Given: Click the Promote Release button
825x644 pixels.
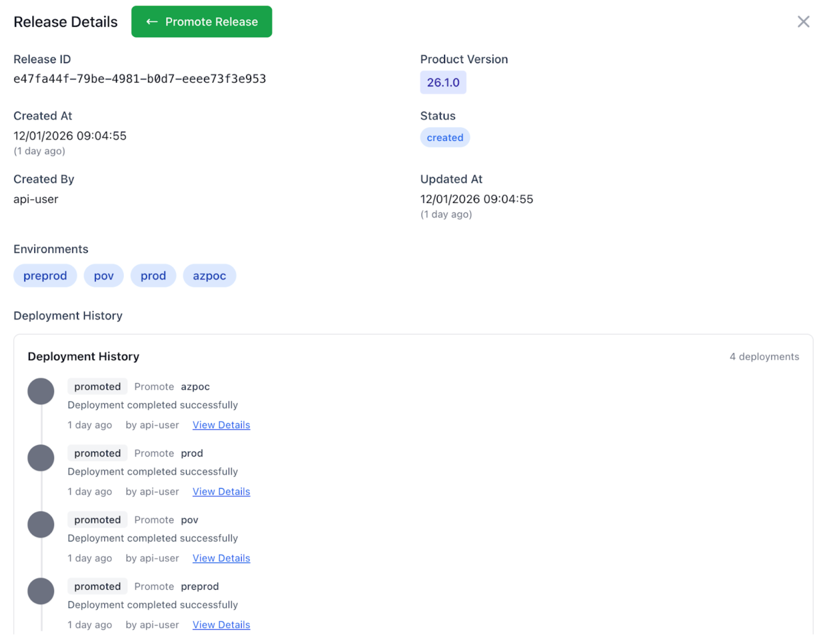Looking at the screenshot, I should coord(201,22).
